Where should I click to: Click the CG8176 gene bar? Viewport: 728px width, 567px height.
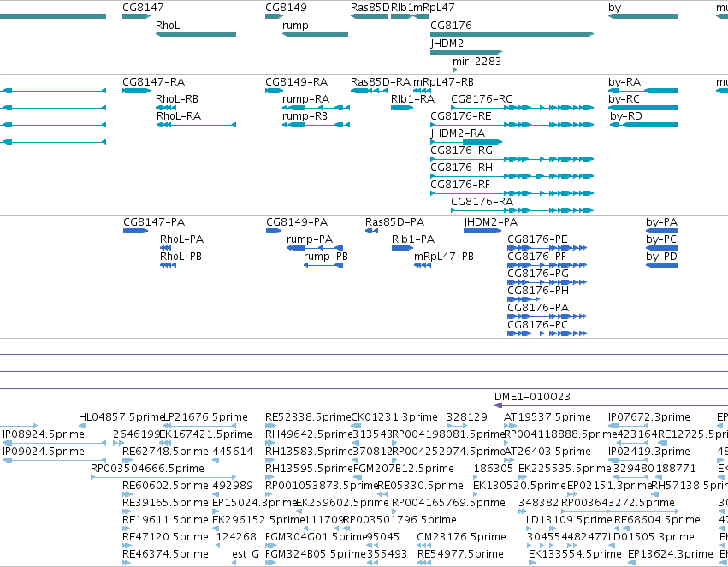(512, 34)
